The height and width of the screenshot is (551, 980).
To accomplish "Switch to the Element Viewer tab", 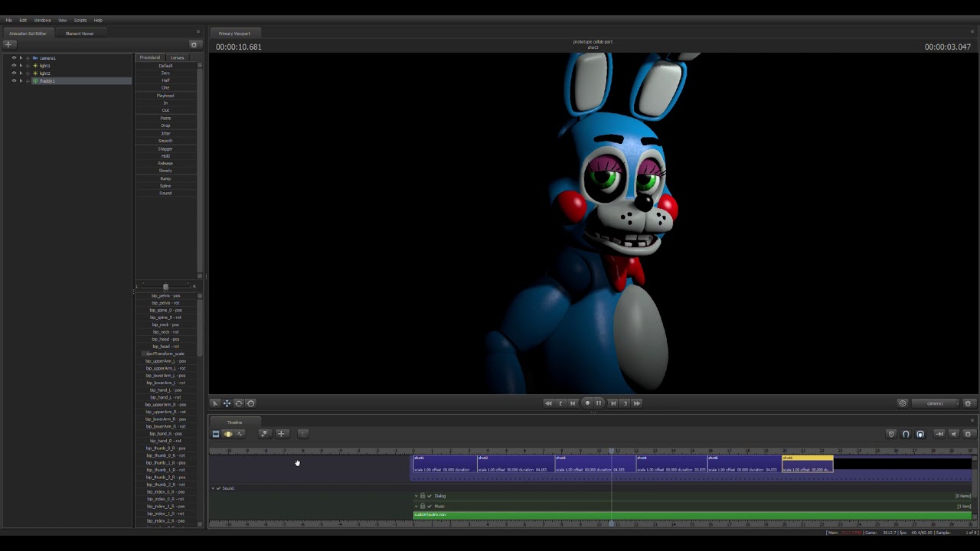I will [x=80, y=34].
